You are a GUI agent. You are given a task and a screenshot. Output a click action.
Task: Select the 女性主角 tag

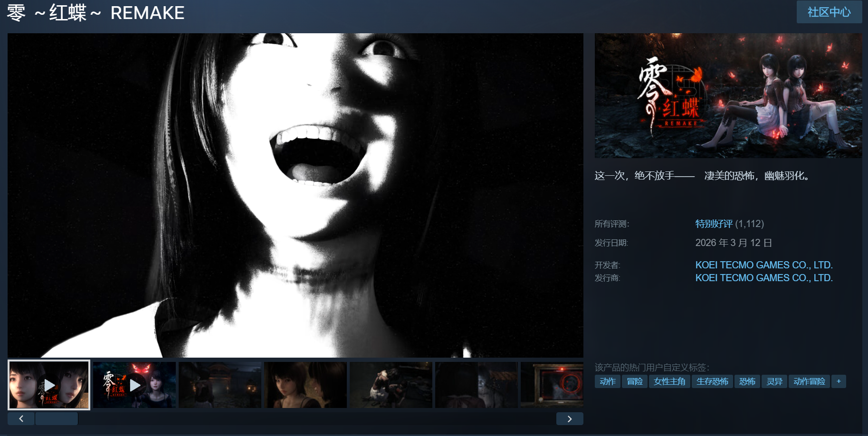pos(669,381)
